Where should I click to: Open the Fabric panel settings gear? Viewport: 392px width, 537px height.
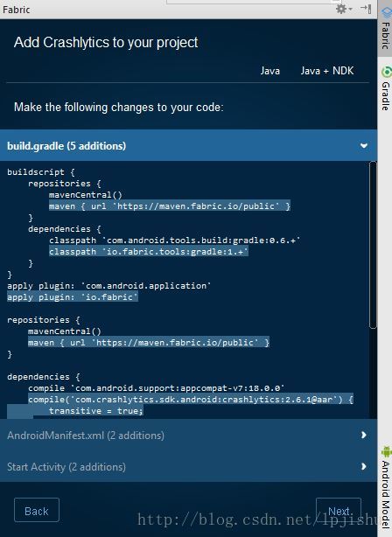[x=343, y=9]
